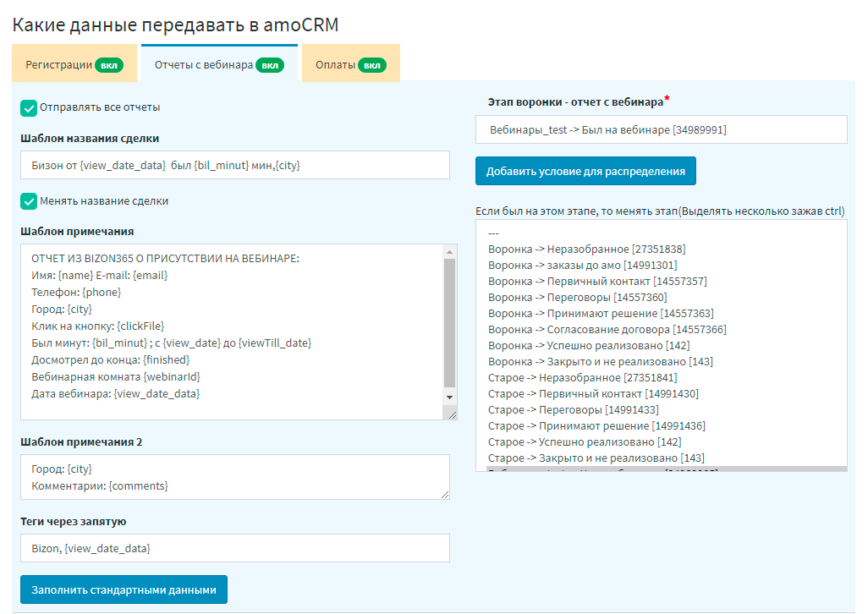Open the Регистрации tab
The width and height of the screenshot is (868, 614).
(73, 64)
